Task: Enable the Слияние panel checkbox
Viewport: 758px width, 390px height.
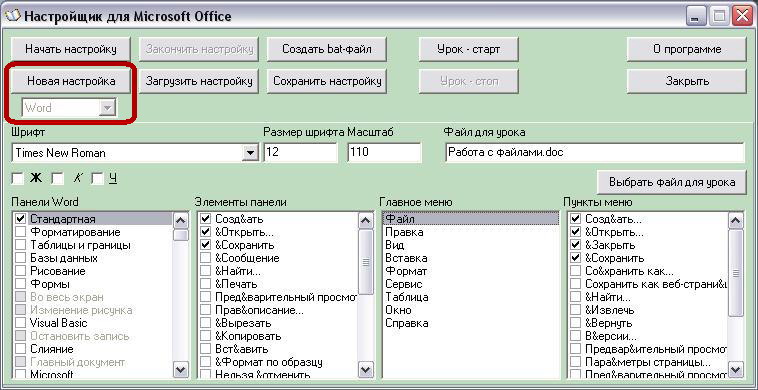Action: pyautogui.click(x=20, y=349)
